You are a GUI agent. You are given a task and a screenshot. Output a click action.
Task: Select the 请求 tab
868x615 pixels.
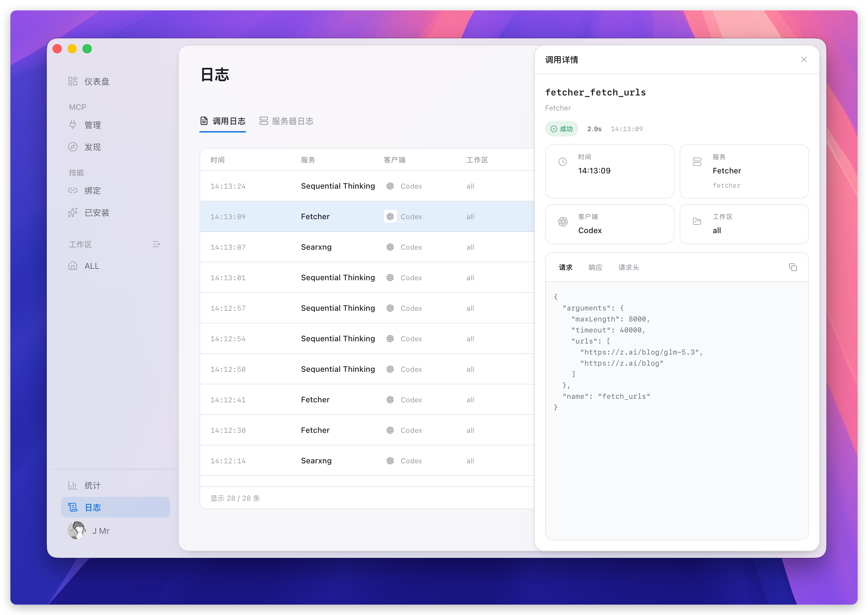566,267
